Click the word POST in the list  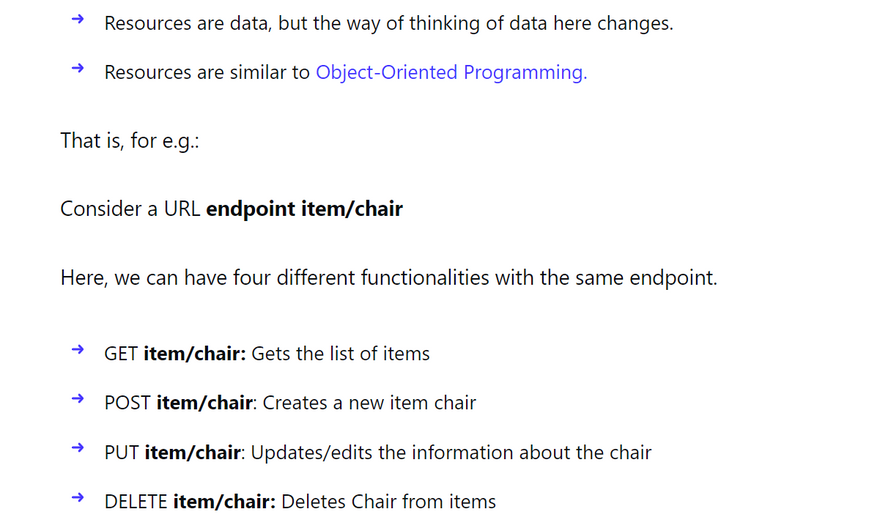128,403
